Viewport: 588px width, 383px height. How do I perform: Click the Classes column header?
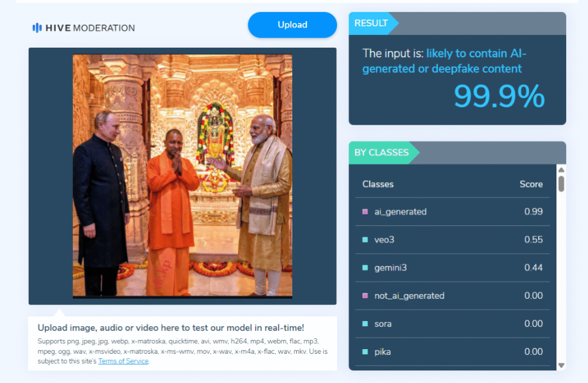click(x=378, y=184)
